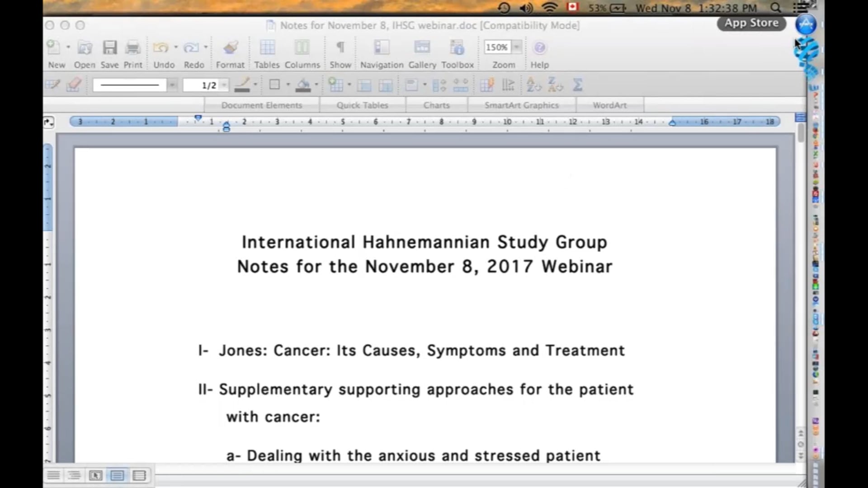Open the Navigation pane icon
This screenshot has width=868, height=488.
tap(381, 47)
